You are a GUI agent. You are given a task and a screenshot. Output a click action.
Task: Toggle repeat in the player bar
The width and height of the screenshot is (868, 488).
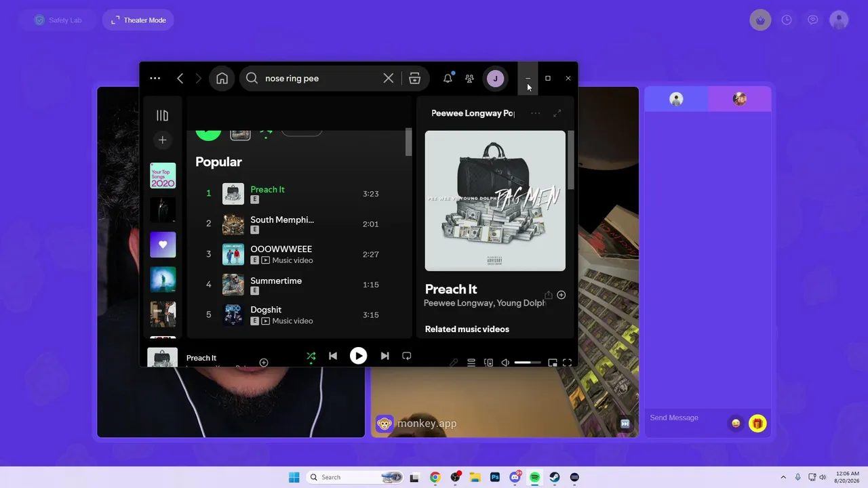tap(407, 356)
